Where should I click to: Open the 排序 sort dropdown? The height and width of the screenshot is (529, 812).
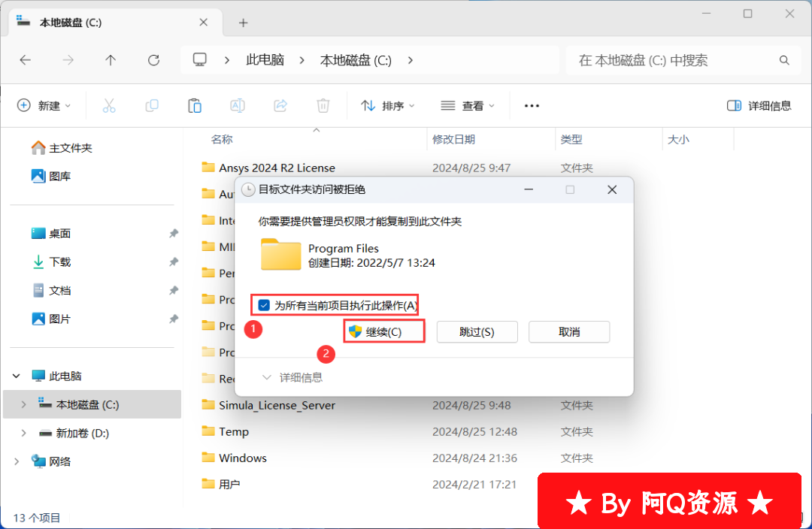click(388, 106)
